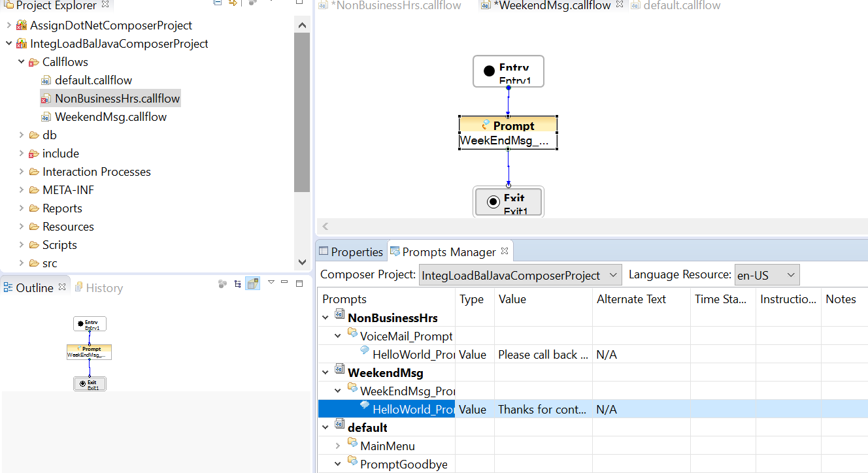Switch to the default.callflow editor tab
This screenshot has width=868, height=473.
click(681, 6)
